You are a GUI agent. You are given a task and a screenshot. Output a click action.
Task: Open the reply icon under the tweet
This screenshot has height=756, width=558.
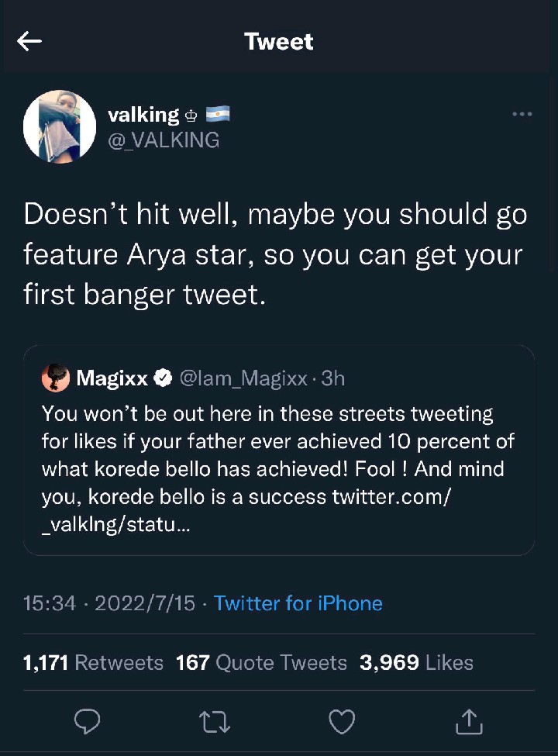(87, 722)
